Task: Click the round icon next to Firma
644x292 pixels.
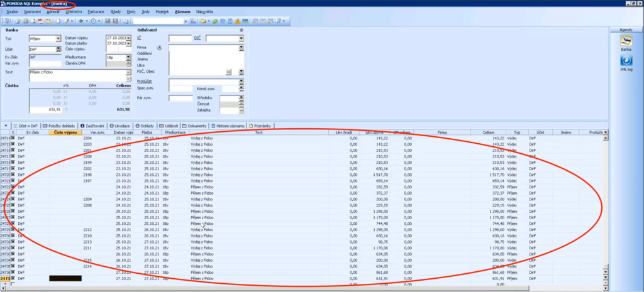Action: 159,48
